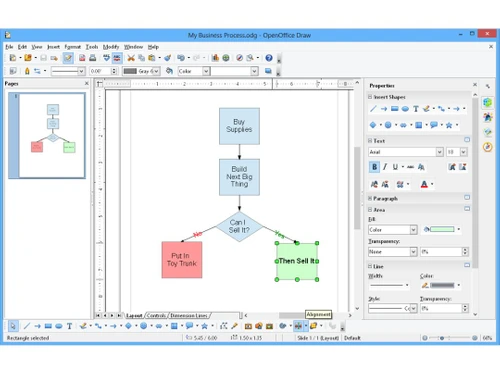
Task: Open the Insert menu
Action: (53, 47)
